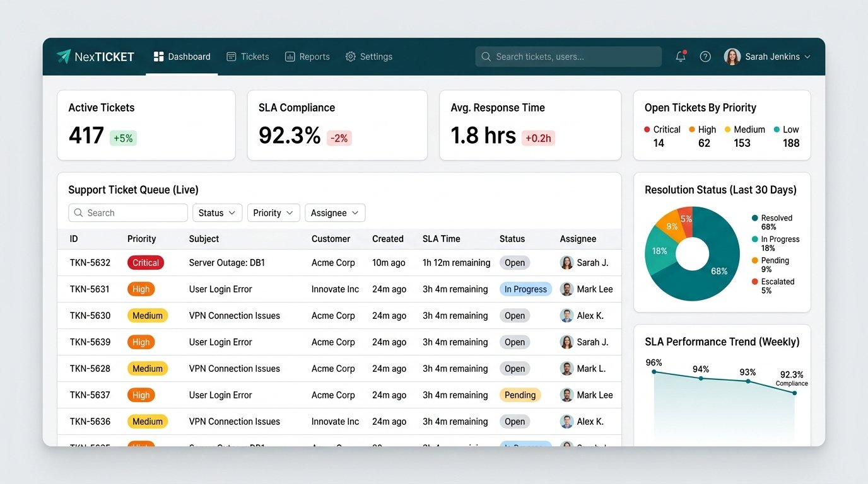Click Mark L. avatar on TKN-5628 row
This screenshot has height=484, width=868.
point(567,369)
